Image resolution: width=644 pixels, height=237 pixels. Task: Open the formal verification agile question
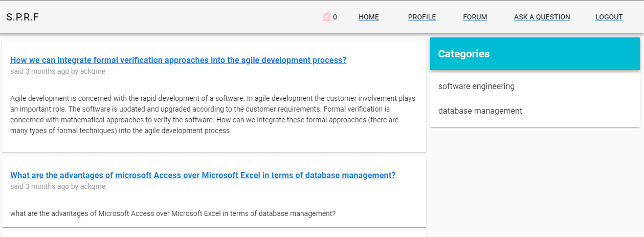(x=178, y=60)
